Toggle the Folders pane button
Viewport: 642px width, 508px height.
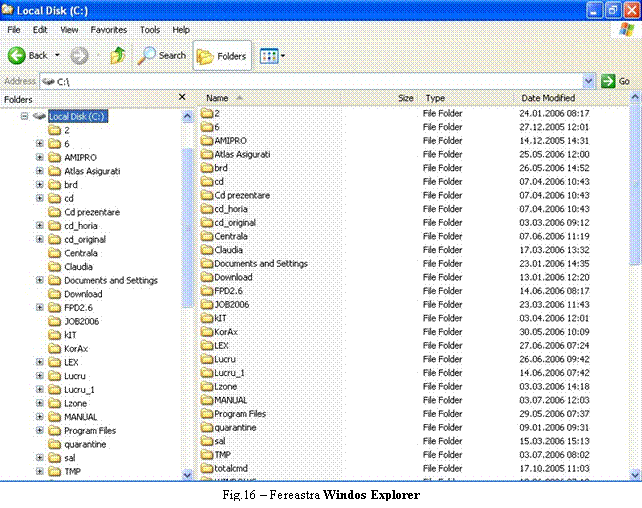(x=222, y=56)
